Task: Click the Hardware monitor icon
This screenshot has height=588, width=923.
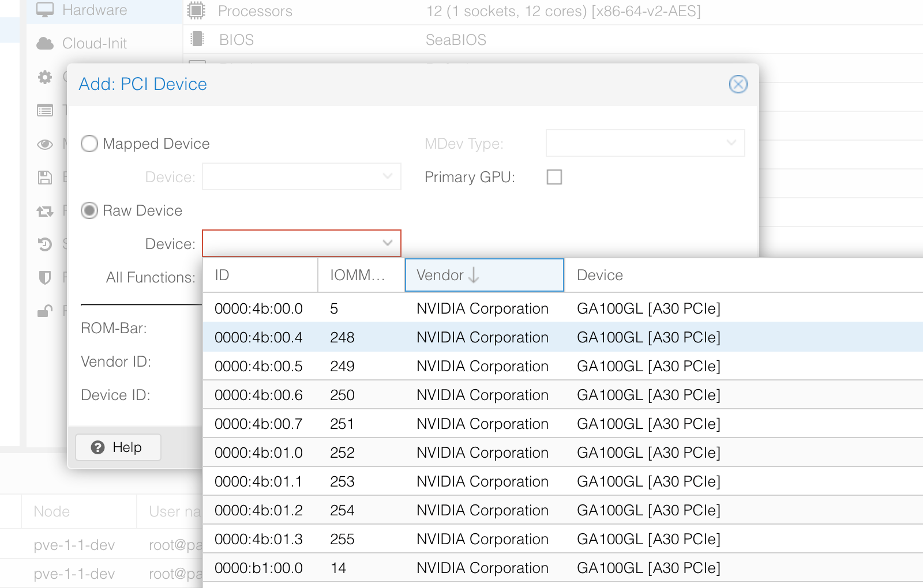Action: click(45, 10)
